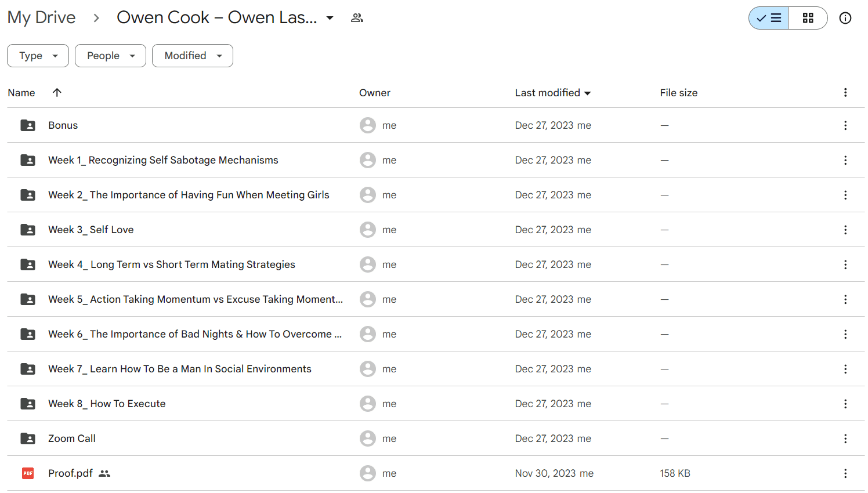Open Week 2_ The Importance of Having Fun folder
This screenshot has height=493, width=868.
point(189,195)
